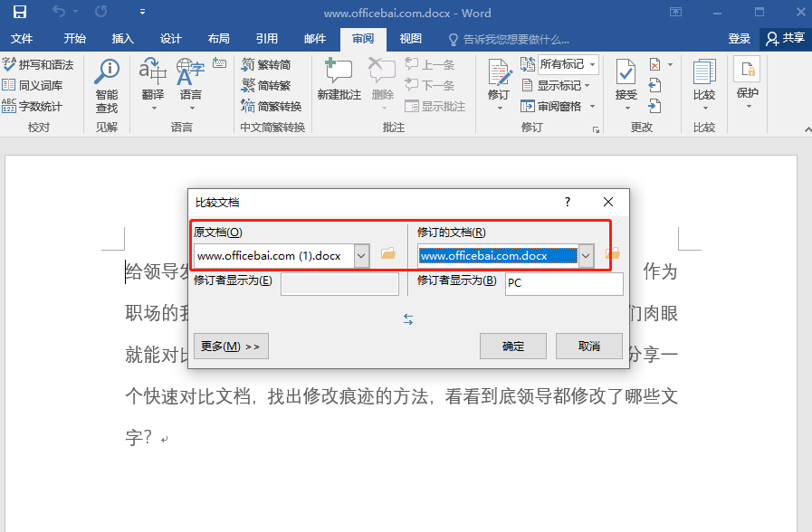This screenshot has height=532, width=812.
Task: Open the 比较 compare menu
Action: click(703, 84)
